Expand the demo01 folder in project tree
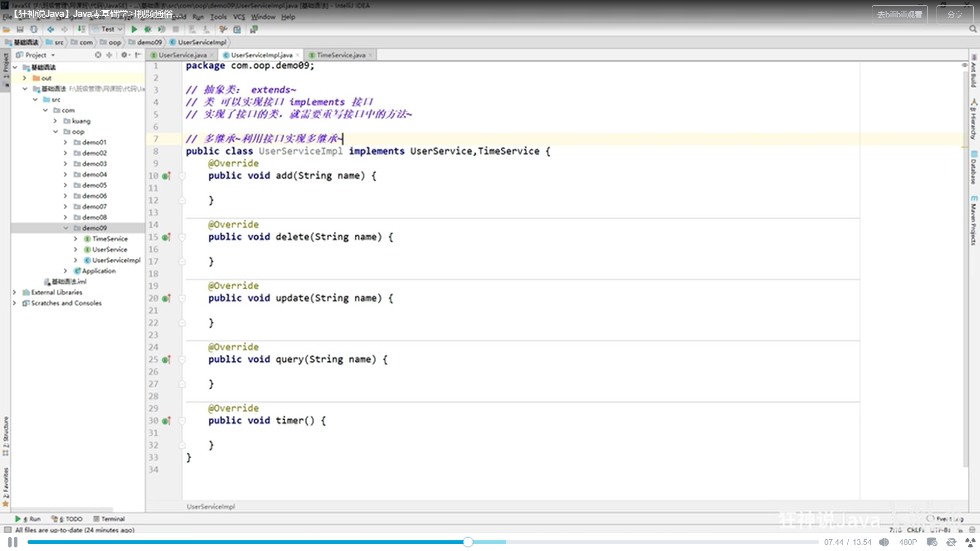Viewport: 980px width, 551px height. (65, 142)
